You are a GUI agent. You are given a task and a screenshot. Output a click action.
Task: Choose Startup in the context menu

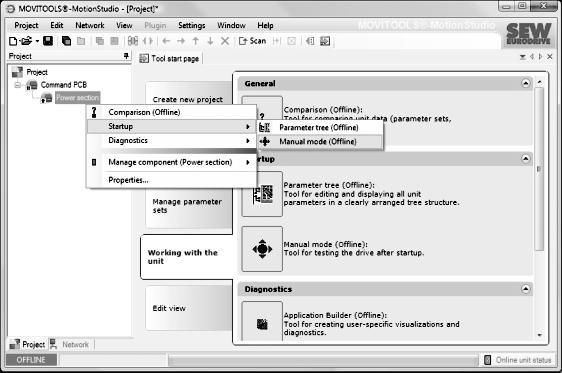172,126
